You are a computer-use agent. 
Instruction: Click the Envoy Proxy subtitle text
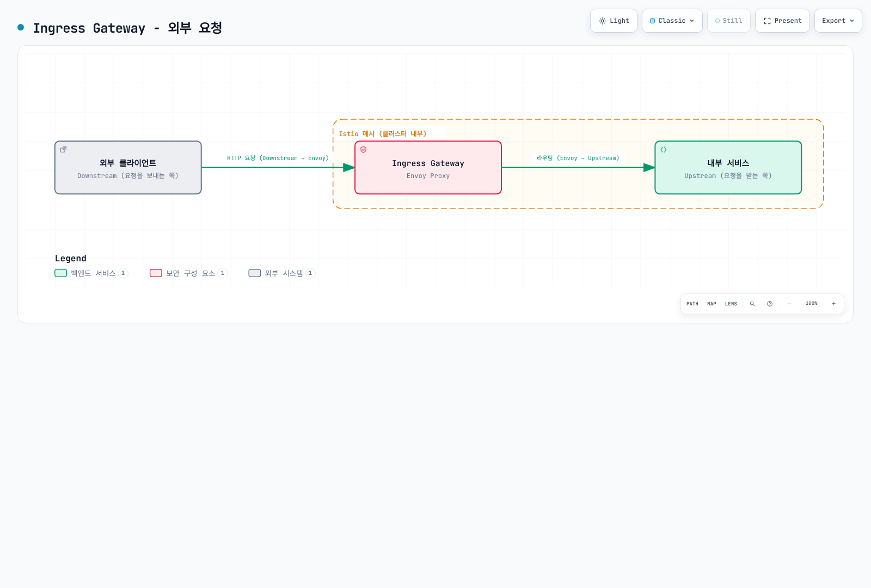pos(428,176)
